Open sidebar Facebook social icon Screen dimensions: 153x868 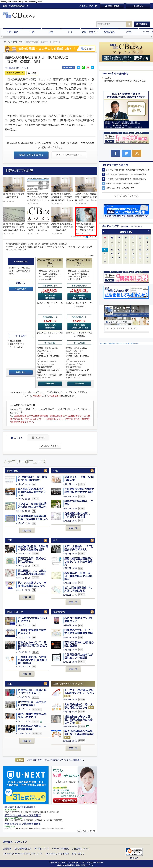[115, 153]
